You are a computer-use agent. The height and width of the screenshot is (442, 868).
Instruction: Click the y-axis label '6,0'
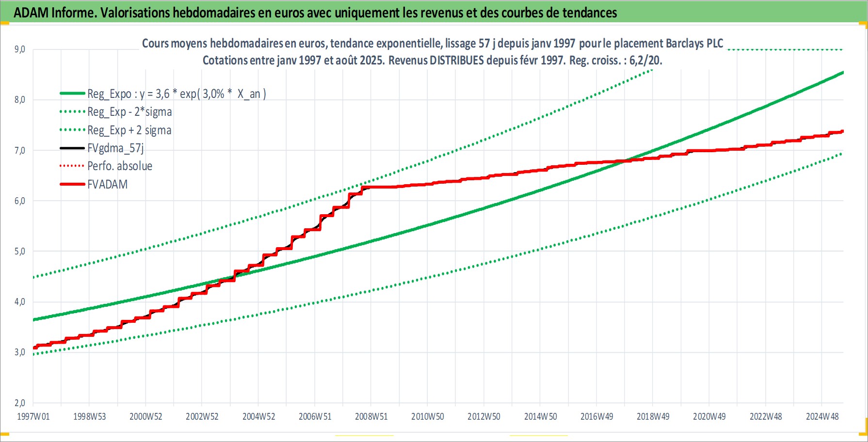tap(19, 201)
